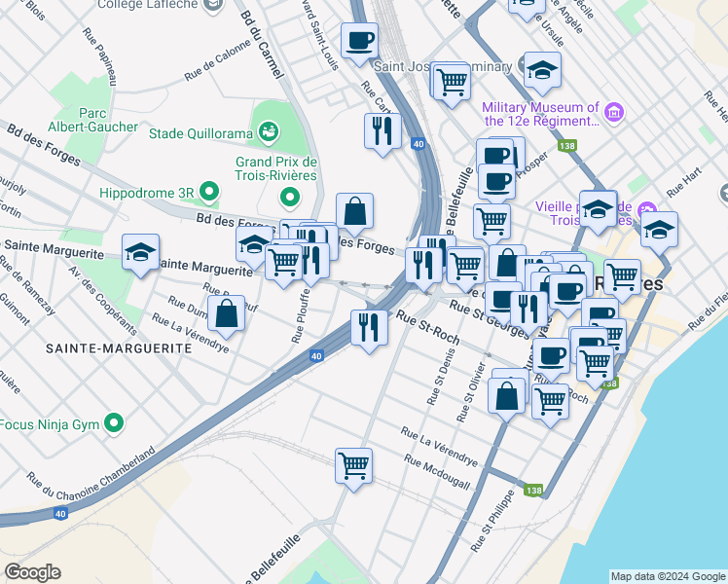Viewport: 728px width, 584px height.
Task: Click restaurant marker at highway 40 interchange
Action: tap(423, 267)
